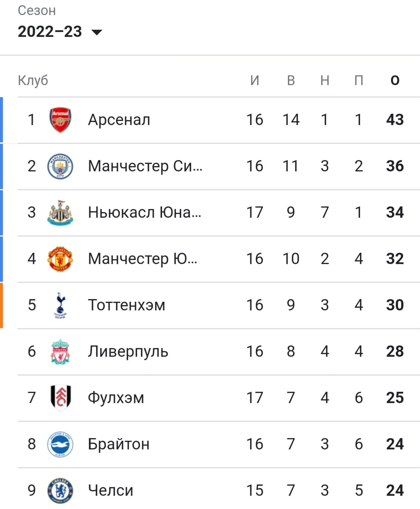Click the Сезон label above the year
Screen dimensions: 420x509
37,11
